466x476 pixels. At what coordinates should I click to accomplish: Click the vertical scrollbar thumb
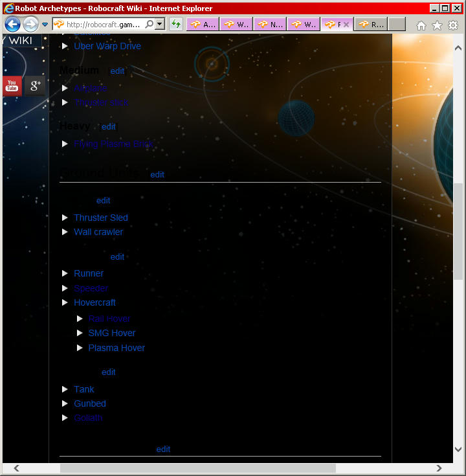pos(458,231)
